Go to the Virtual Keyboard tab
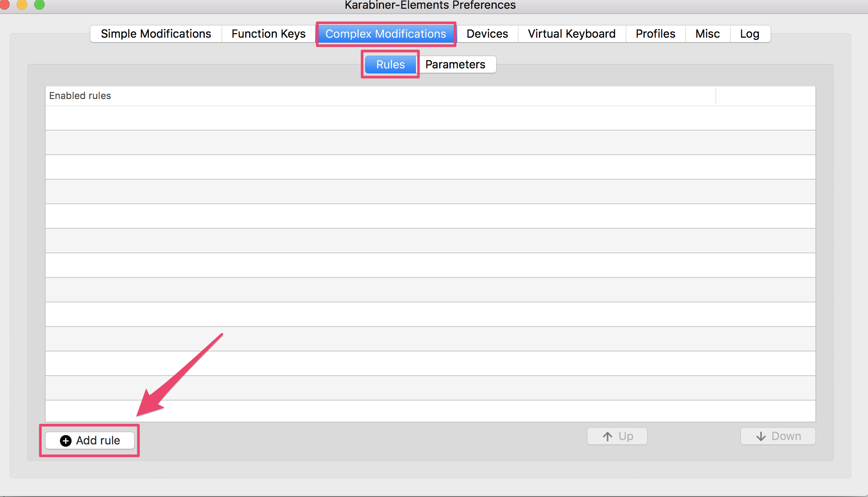The height and width of the screenshot is (497, 868). (x=571, y=34)
